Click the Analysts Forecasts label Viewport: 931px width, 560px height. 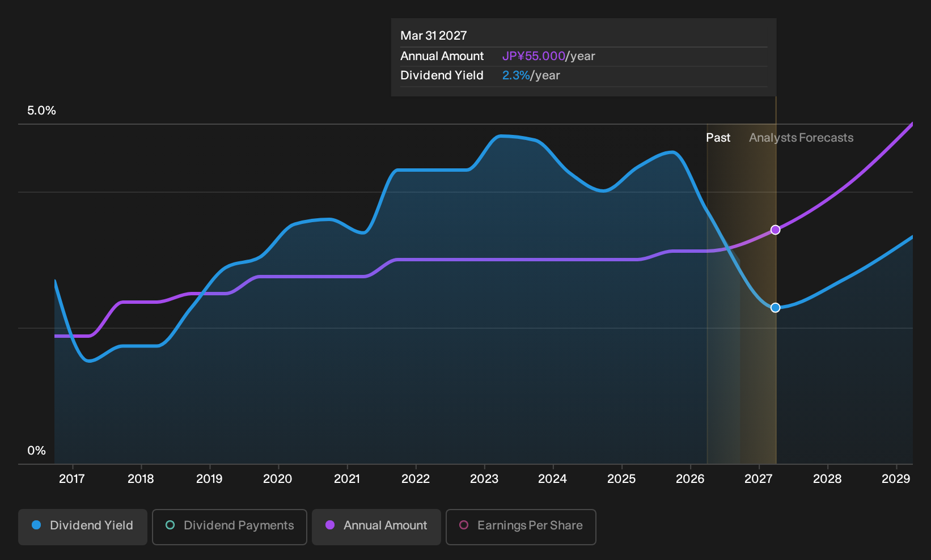coord(801,138)
